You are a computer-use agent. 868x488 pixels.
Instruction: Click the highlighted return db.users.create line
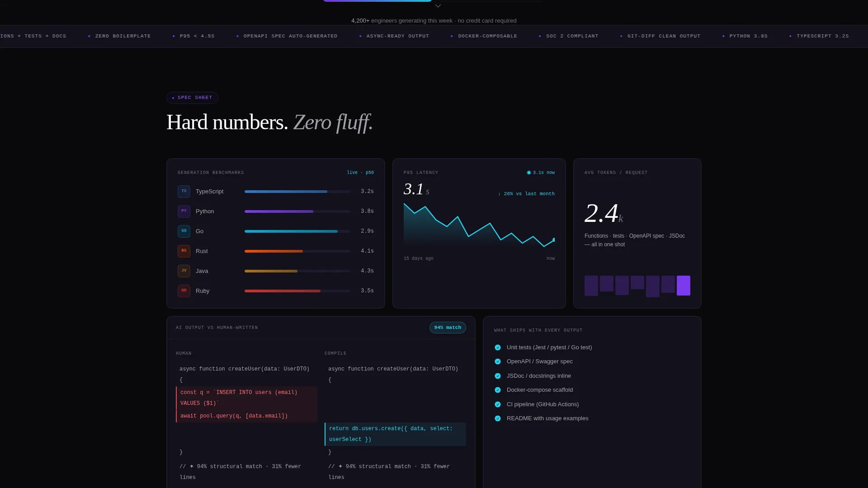click(395, 434)
